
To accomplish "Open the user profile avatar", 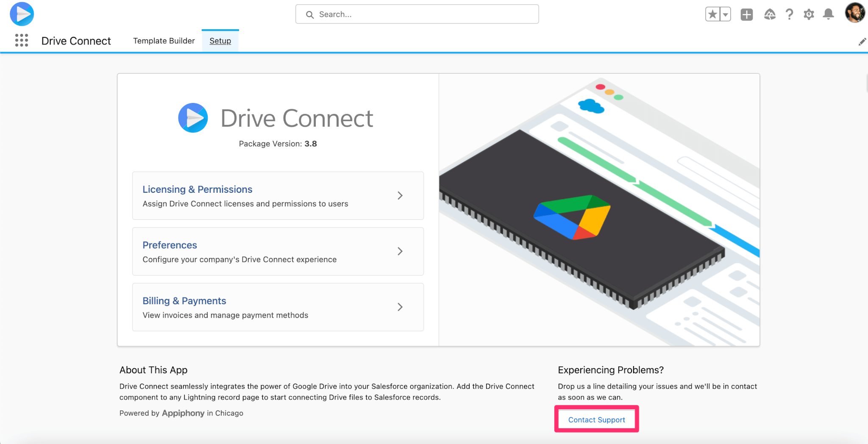I will [855, 13].
